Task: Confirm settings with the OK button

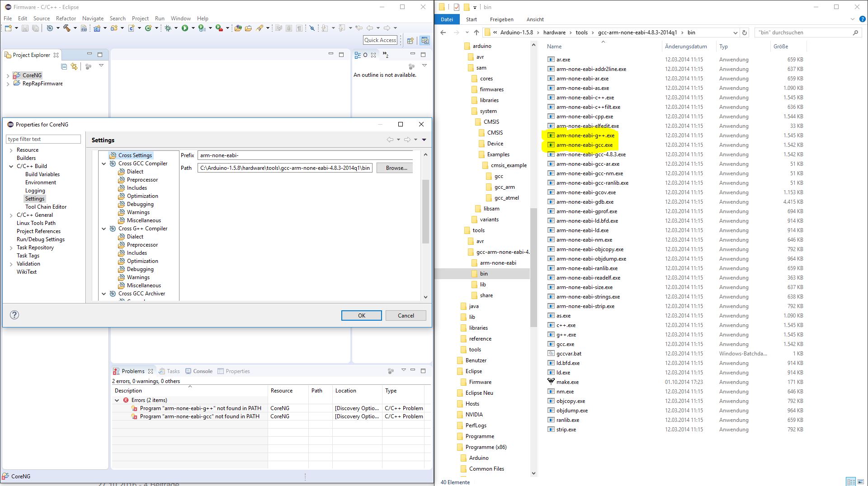Action: tap(361, 315)
